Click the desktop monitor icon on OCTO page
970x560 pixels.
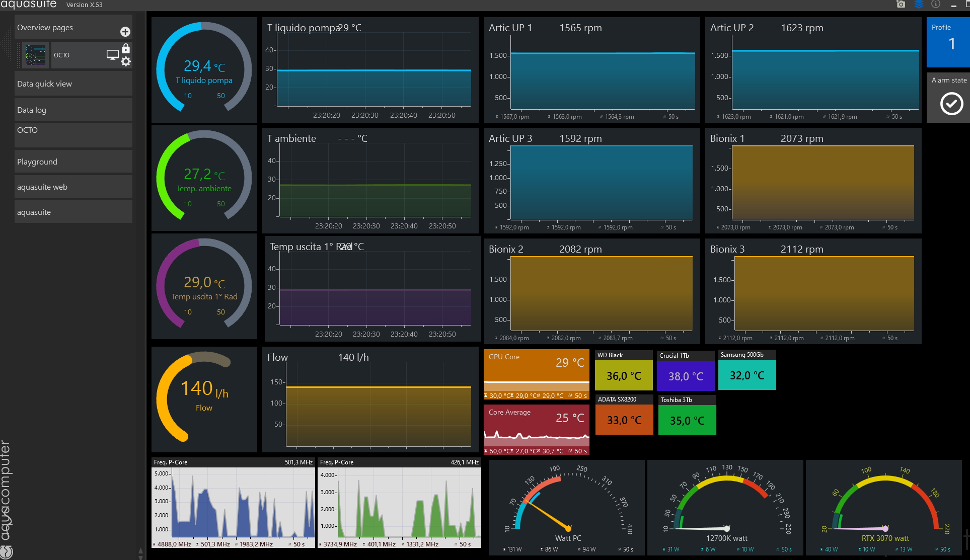click(x=112, y=55)
